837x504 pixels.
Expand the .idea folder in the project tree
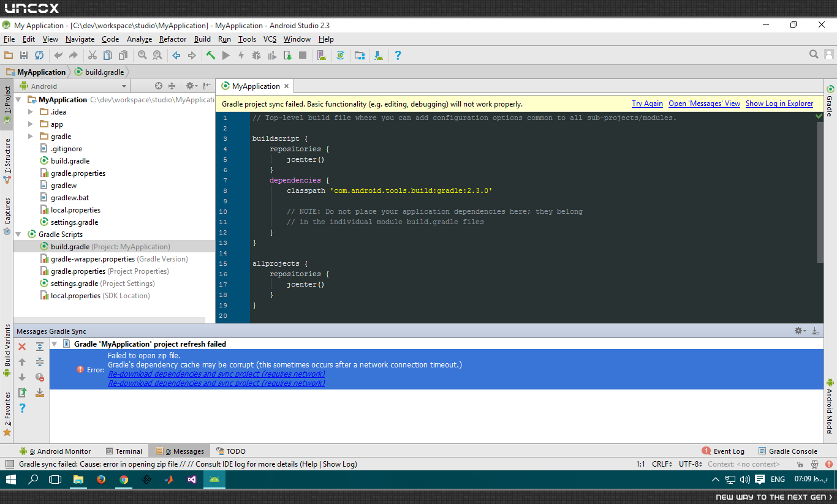(31, 112)
